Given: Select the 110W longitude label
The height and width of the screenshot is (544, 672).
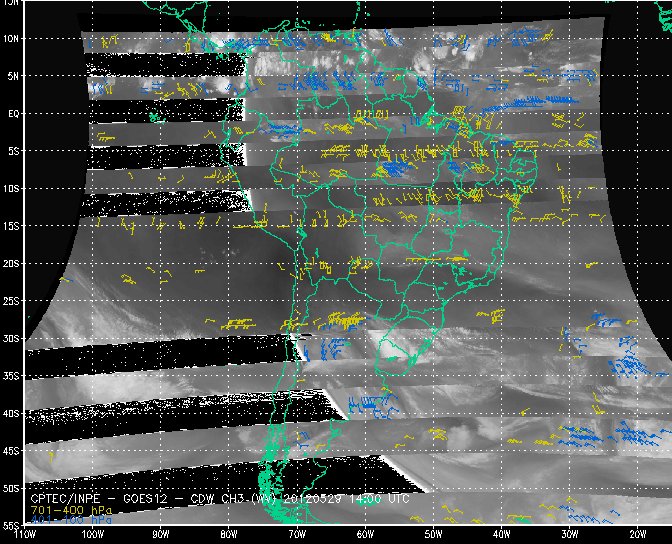Looking at the screenshot, I should [x=25, y=534].
